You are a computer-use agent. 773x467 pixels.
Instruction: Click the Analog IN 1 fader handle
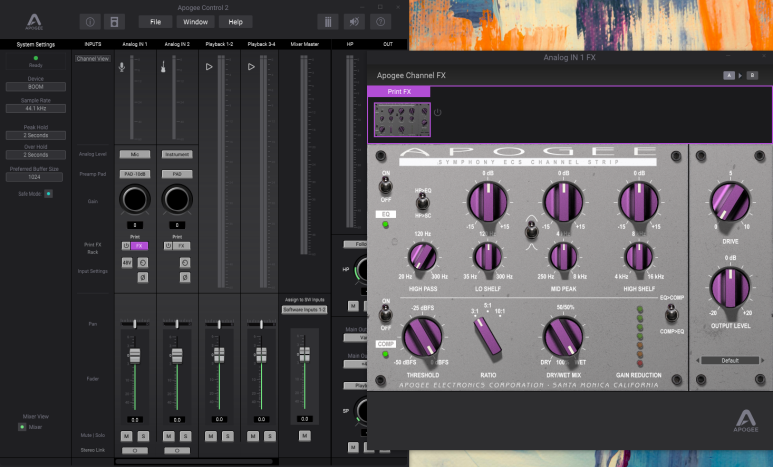pos(135,356)
